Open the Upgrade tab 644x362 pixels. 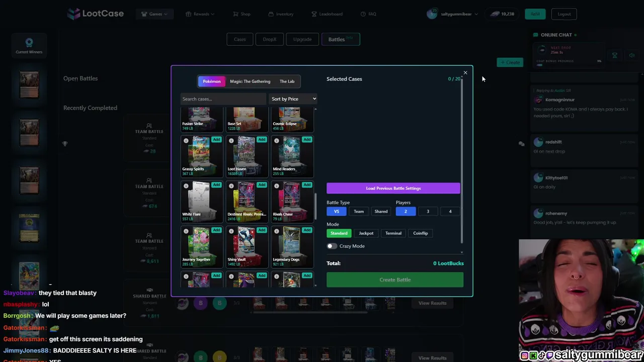point(302,39)
